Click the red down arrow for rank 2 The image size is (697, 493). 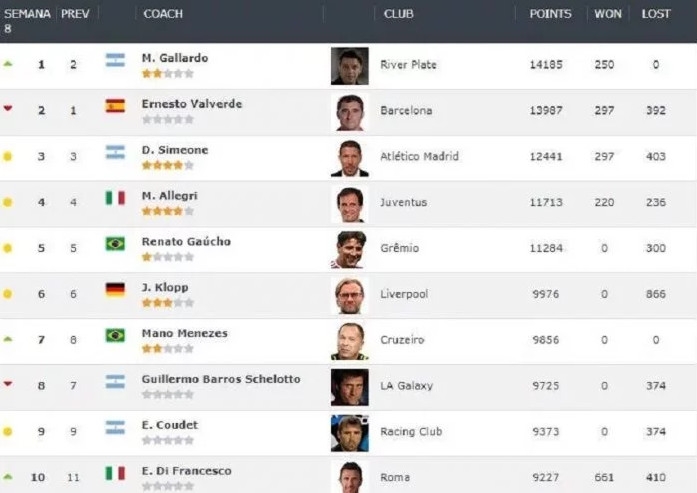(x=8, y=109)
